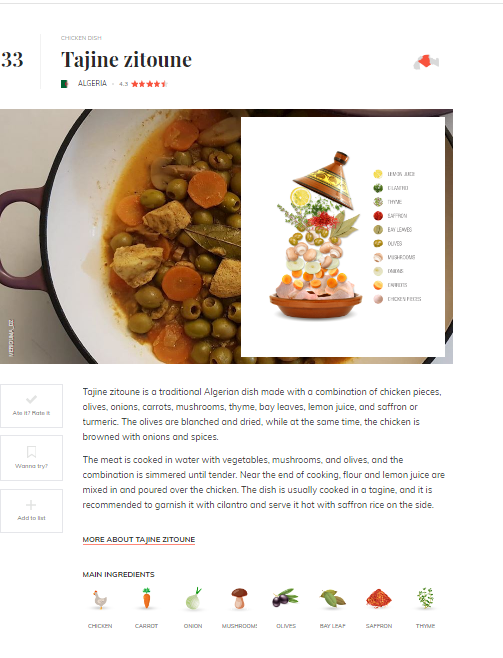Click the Tajine zitoune title heading

pos(126,60)
